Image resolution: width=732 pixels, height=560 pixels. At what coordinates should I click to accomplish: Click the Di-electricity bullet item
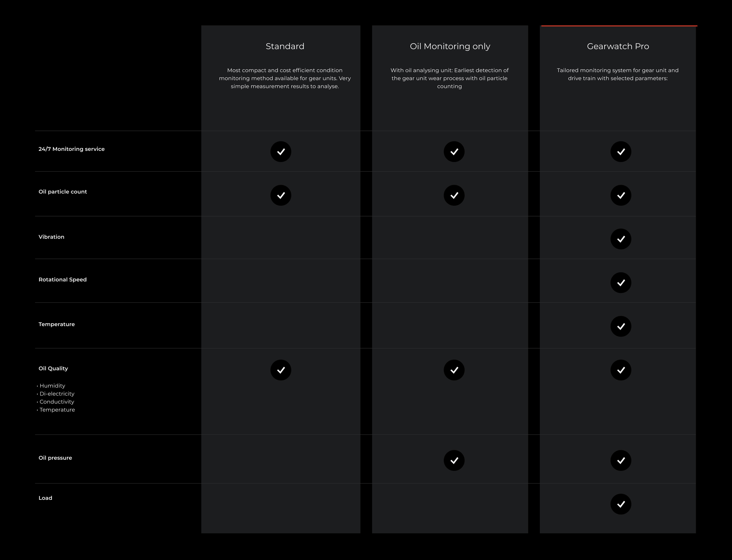click(x=56, y=394)
